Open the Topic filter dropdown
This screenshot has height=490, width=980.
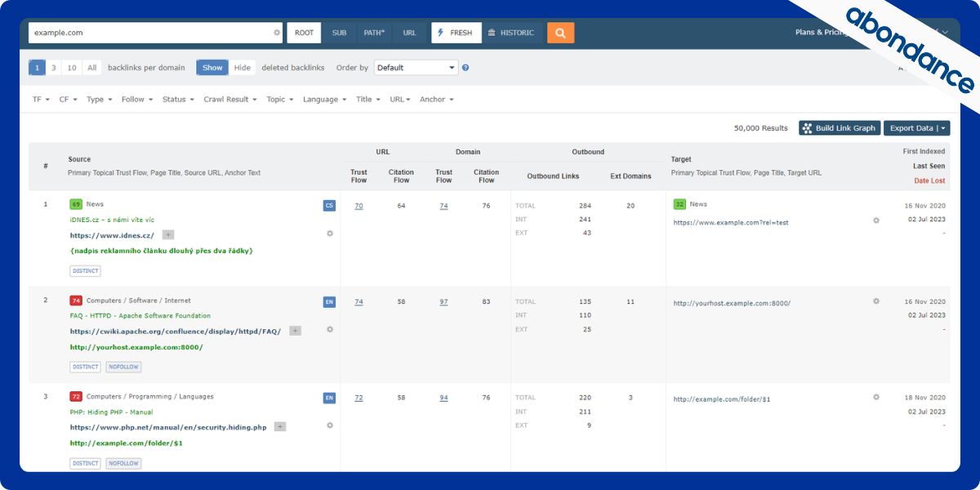tap(280, 100)
